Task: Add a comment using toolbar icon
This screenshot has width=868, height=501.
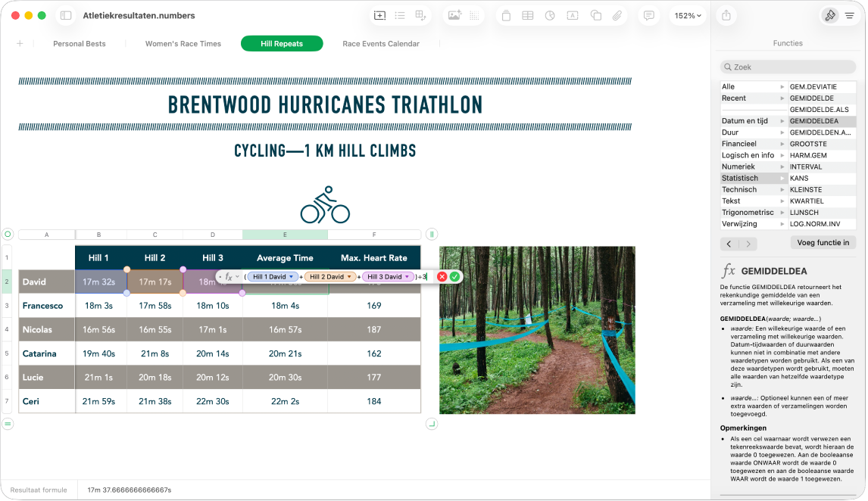Action: click(x=649, y=15)
